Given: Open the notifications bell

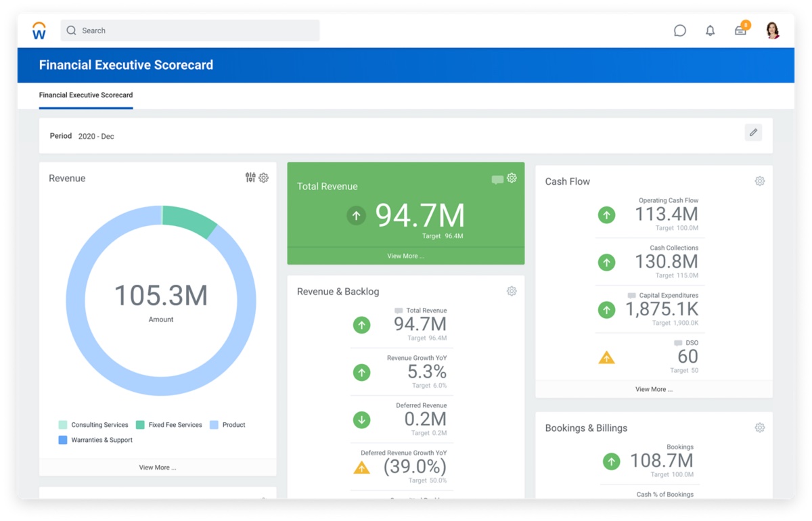Looking at the screenshot, I should [710, 30].
